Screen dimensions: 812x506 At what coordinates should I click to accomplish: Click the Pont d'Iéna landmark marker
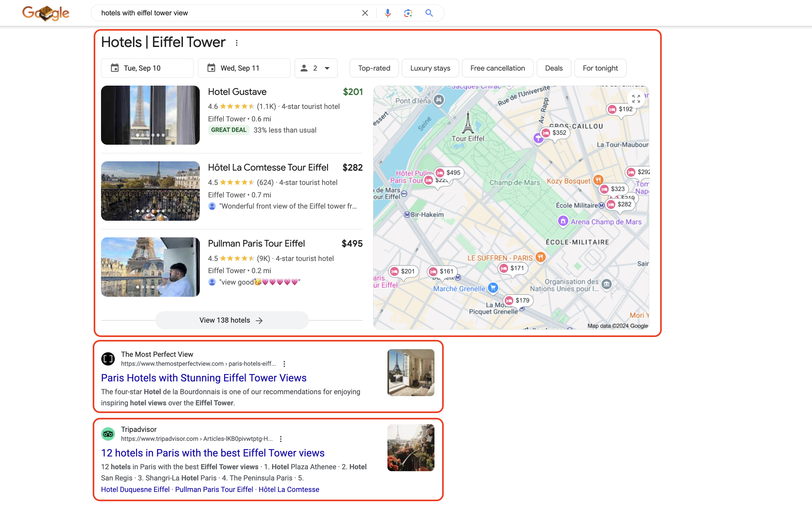click(x=439, y=99)
